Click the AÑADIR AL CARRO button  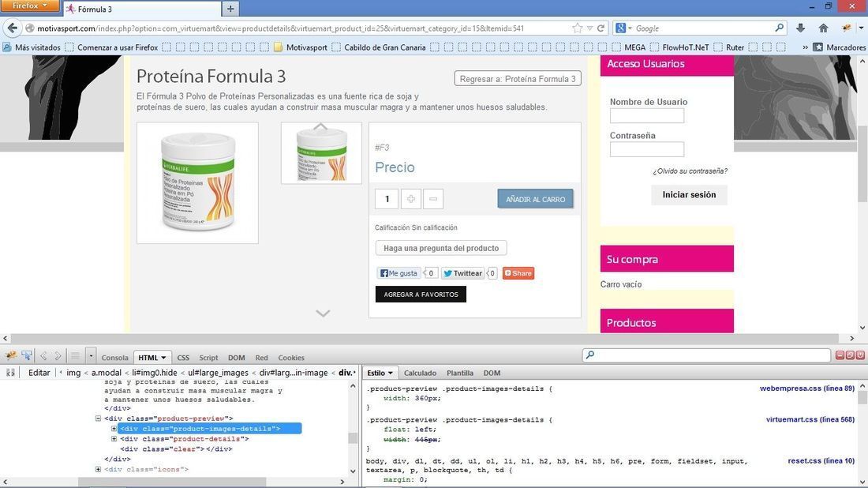(535, 199)
